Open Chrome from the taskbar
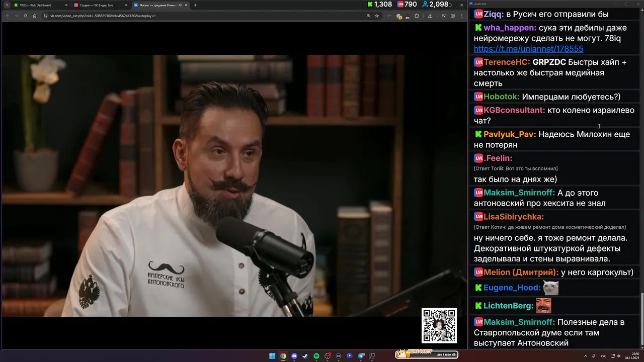644x362 pixels. coord(283,356)
